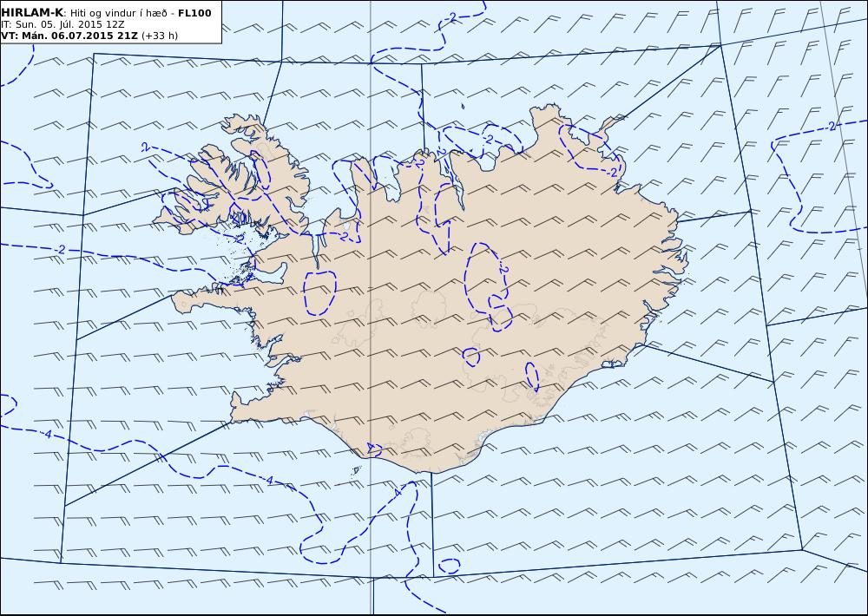Click the FL100 flight level label
Viewport: 868px width, 616px height.
click(194, 13)
